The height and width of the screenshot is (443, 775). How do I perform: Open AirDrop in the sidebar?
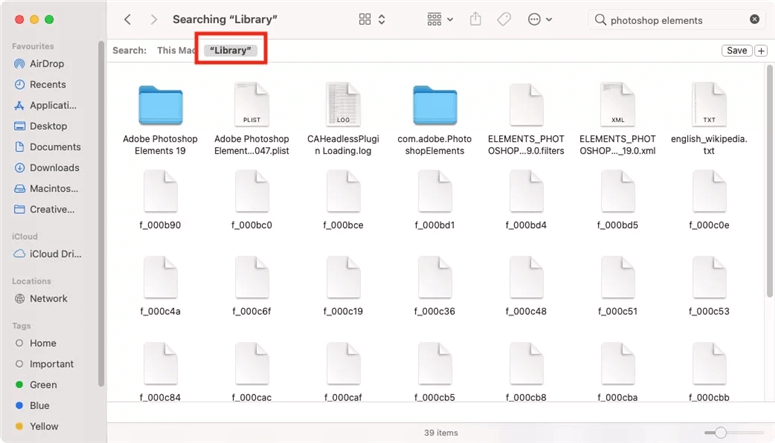pyautogui.click(x=46, y=64)
